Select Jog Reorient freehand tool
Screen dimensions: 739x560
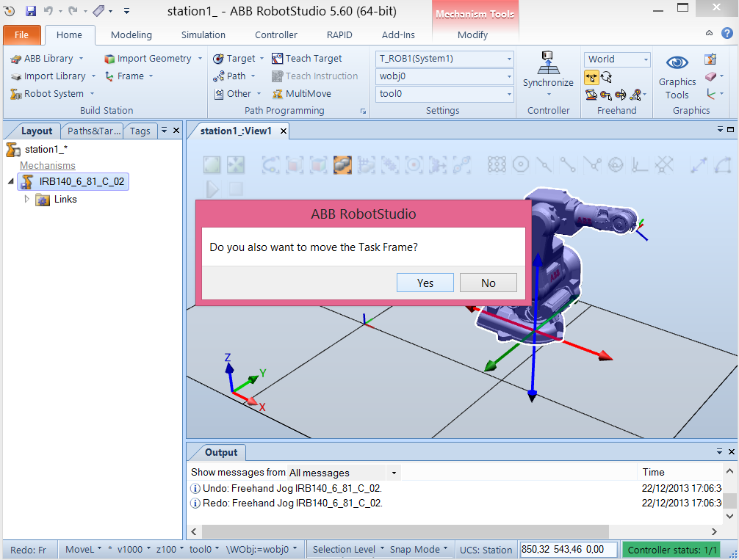click(621, 95)
